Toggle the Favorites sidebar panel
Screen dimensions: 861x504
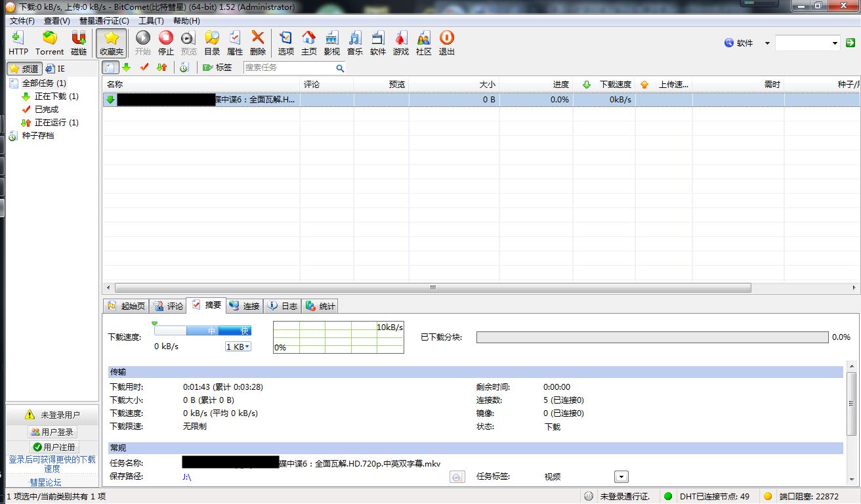(112, 43)
